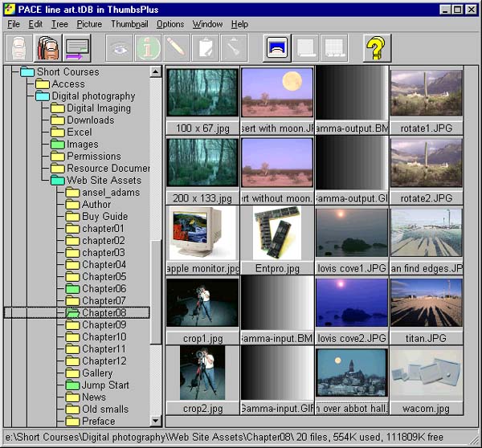
Task: Click the clipboard toolbar icon
Action: click(205, 48)
